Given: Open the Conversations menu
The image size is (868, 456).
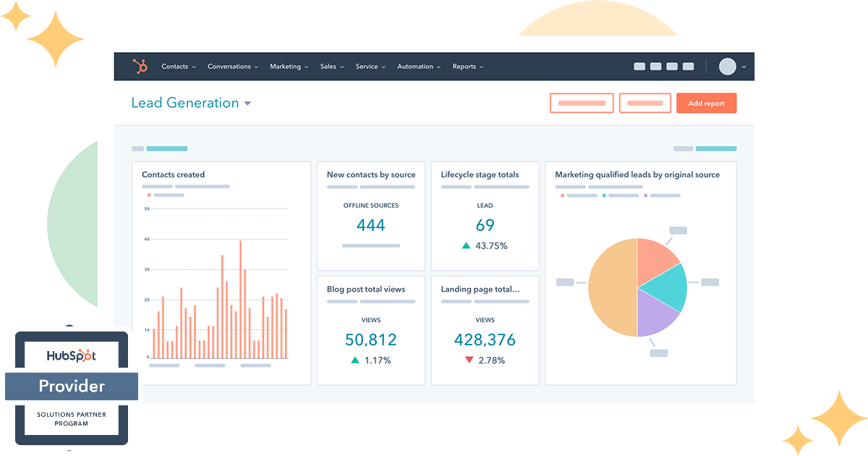Looking at the screenshot, I should click(232, 67).
